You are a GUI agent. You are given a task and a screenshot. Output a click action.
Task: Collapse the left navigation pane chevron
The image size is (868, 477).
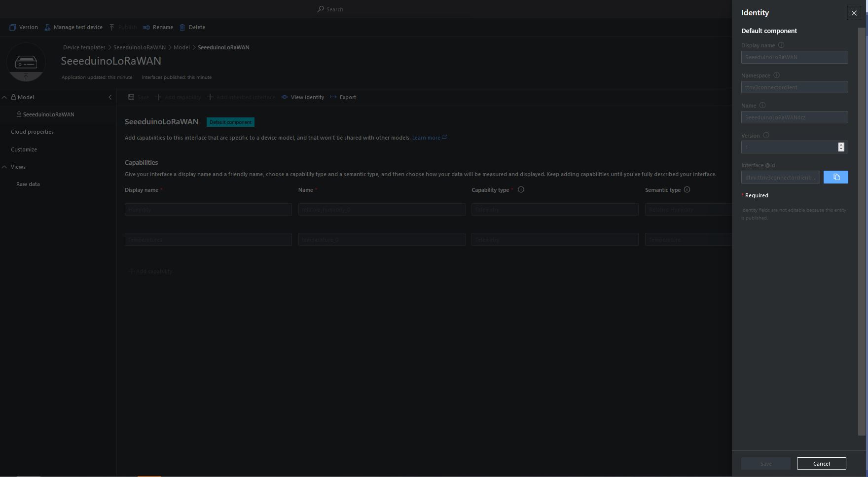[x=110, y=98]
